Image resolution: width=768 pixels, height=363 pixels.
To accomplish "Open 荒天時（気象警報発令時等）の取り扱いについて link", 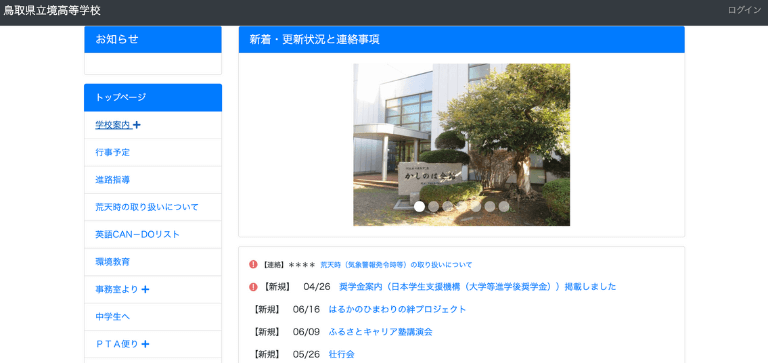I will coord(396,265).
